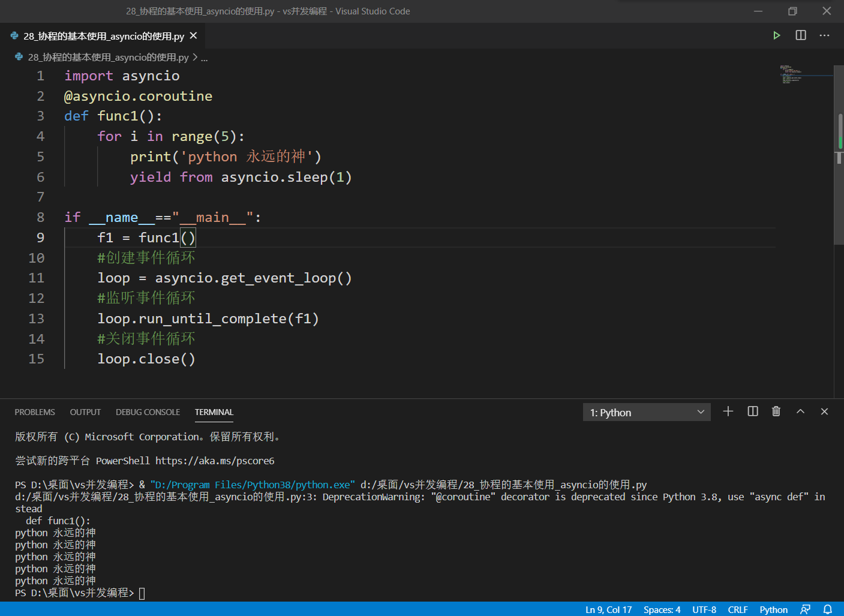
Task: Split the editor right
Action: pyautogui.click(x=801, y=35)
